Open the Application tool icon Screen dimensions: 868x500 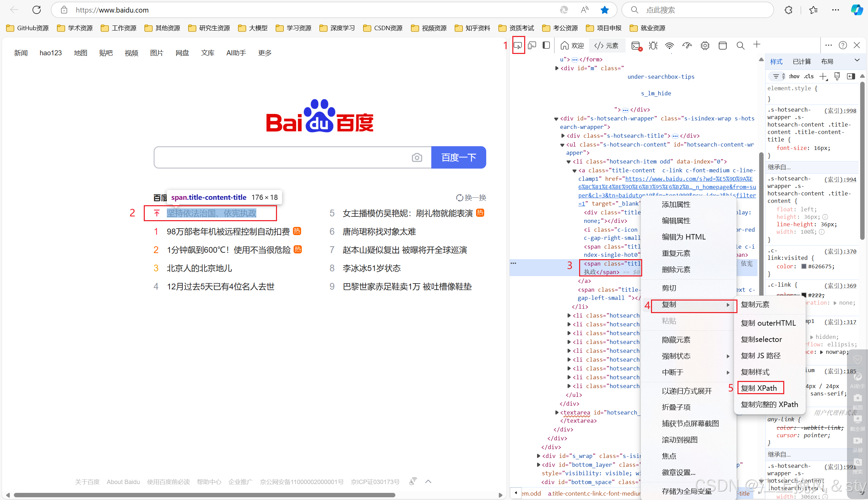[723, 46]
